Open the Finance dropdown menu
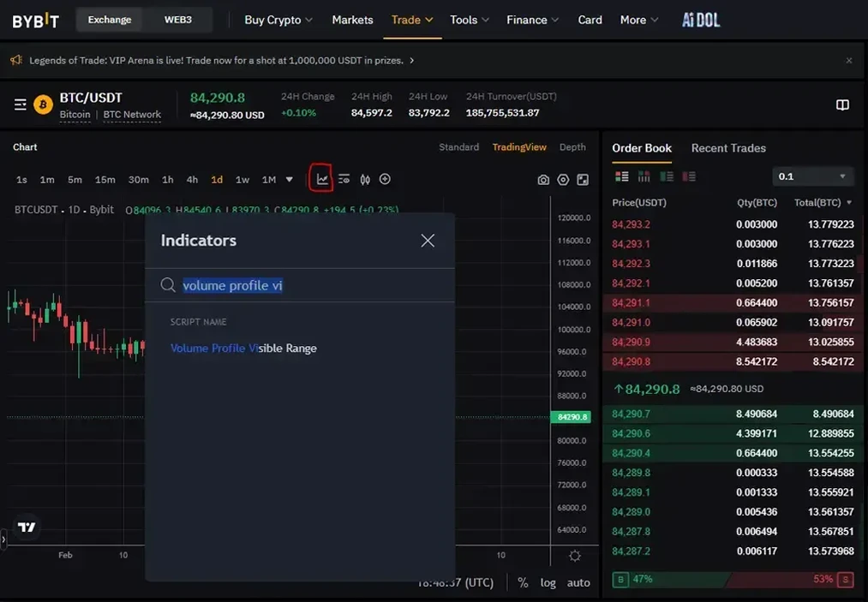 pyautogui.click(x=532, y=20)
